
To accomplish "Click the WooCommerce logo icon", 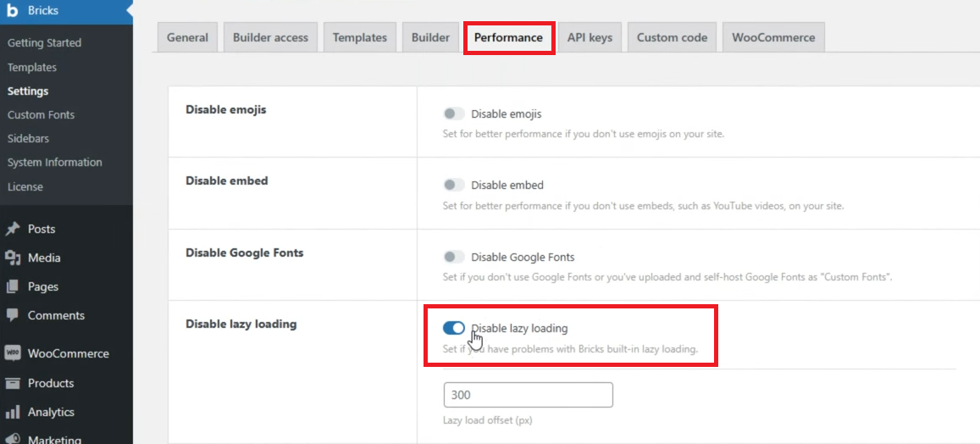I will (x=13, y=353).
